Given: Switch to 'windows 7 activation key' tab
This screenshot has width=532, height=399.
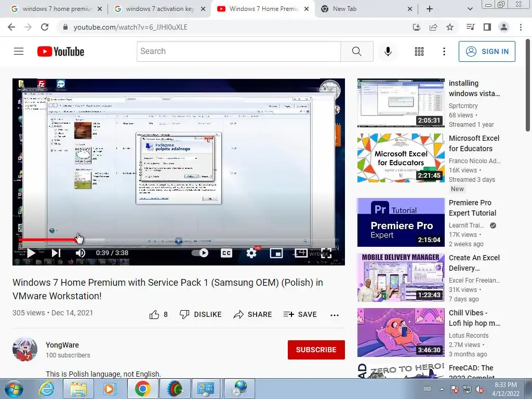Looking at the screenshot, I should tap(160, 9).
